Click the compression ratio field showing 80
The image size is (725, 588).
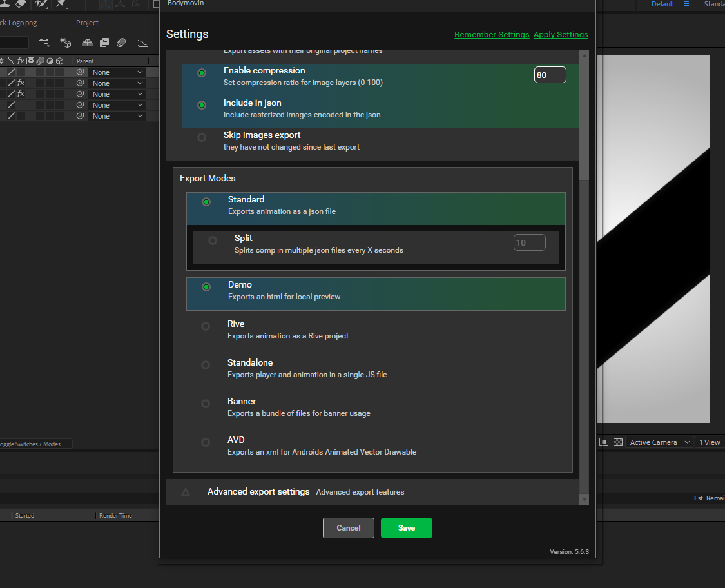[550, 75]
